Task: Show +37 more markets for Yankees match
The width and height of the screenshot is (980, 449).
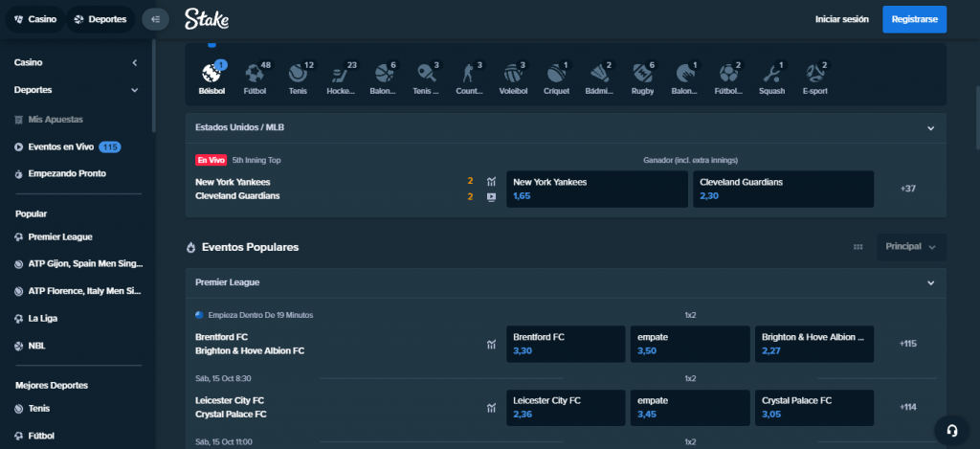Action: pyautogui.click(x=908, y=189)
